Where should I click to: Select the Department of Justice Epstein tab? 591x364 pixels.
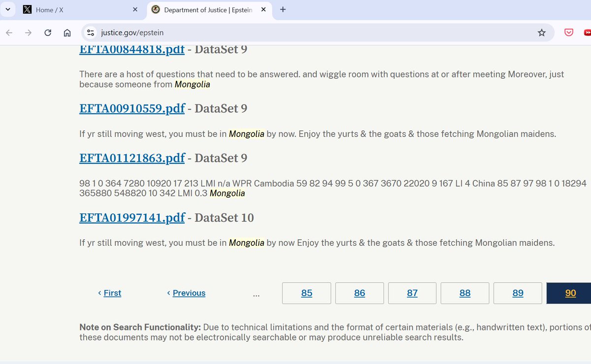click(209, 10)
